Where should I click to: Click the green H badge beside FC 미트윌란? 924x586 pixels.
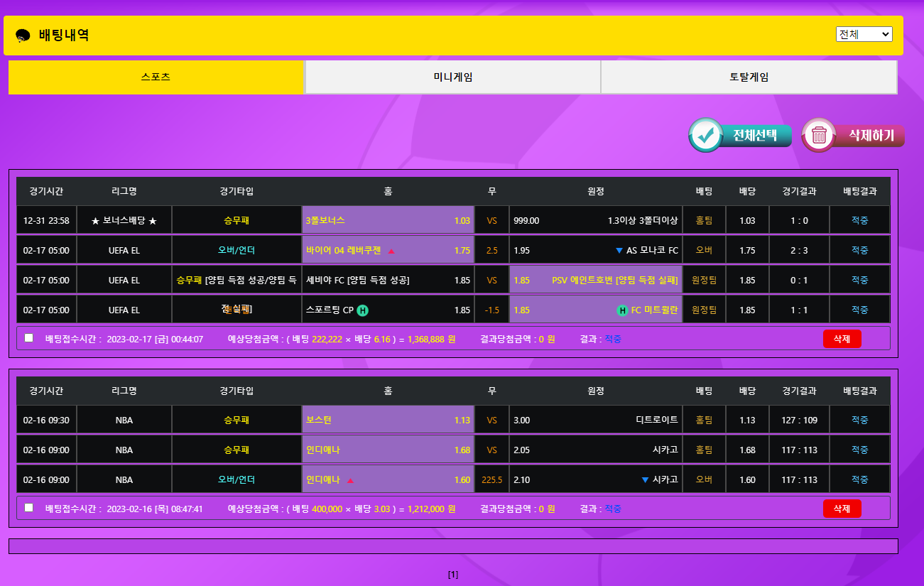tap(623, 310)
